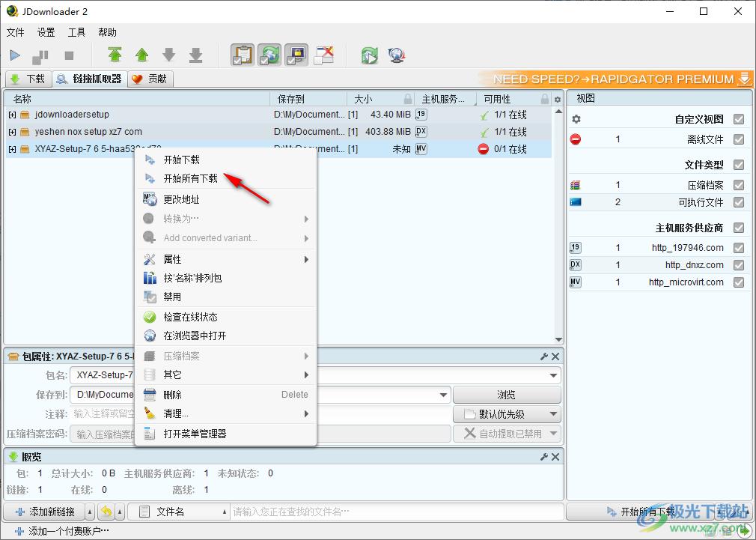Click 添加一个付费账户 link
The width and height of the screenshot is (756, 540).
click(x=62, y=531)
